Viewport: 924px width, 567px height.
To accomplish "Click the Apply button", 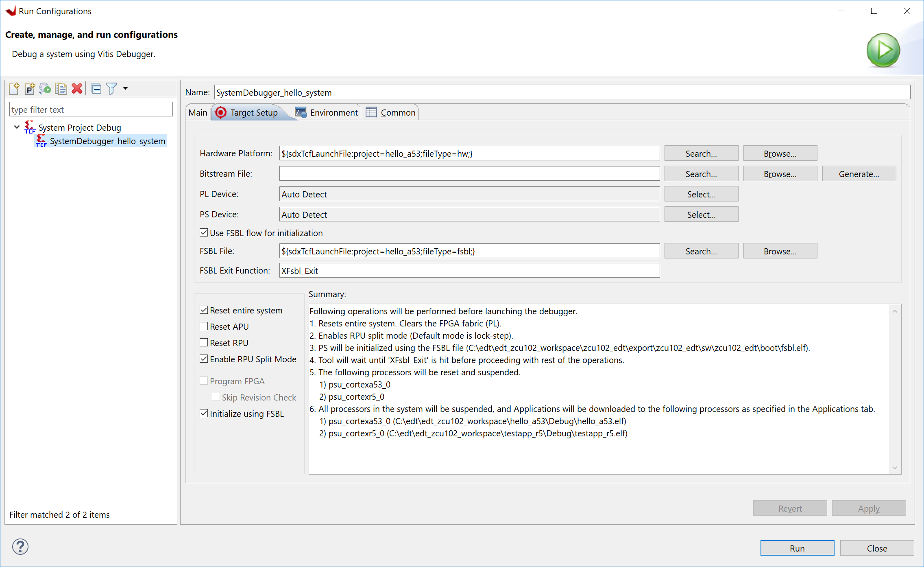I will pos(869,508).
